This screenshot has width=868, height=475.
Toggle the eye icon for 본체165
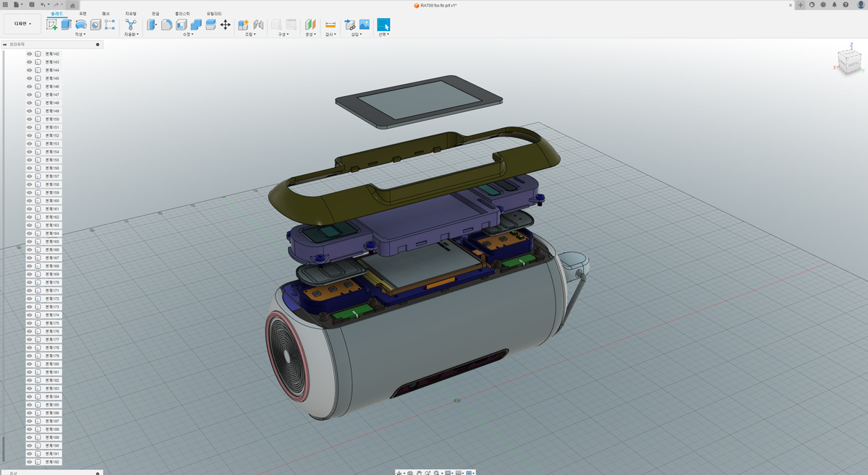[30, 241]
